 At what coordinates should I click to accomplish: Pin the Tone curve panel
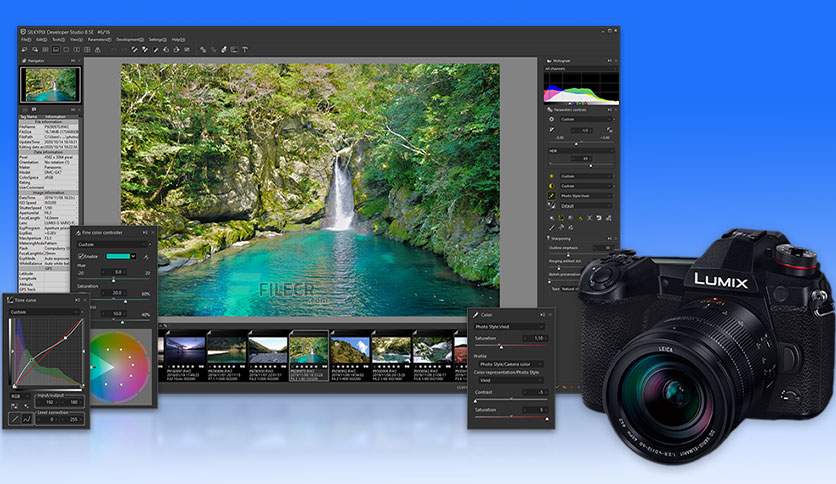pyautogui.click(x=77, y=300)
